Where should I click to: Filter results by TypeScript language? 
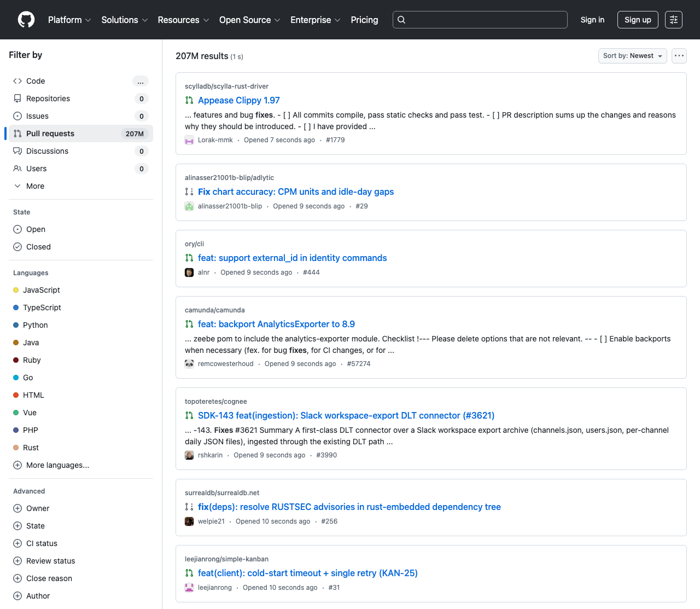click(x=81, y=308)
